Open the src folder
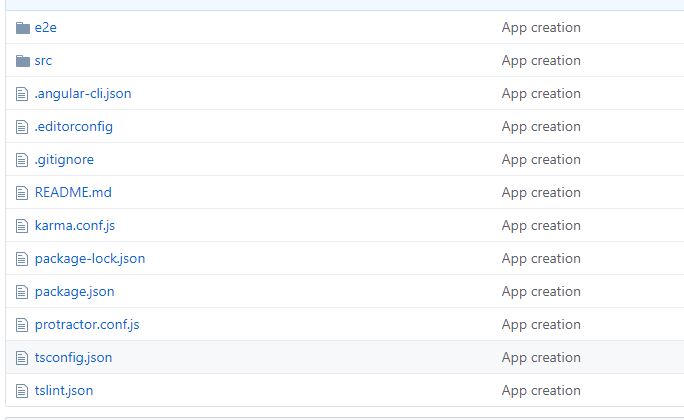This screenshot has height=420, width=684. click(43, 61)
